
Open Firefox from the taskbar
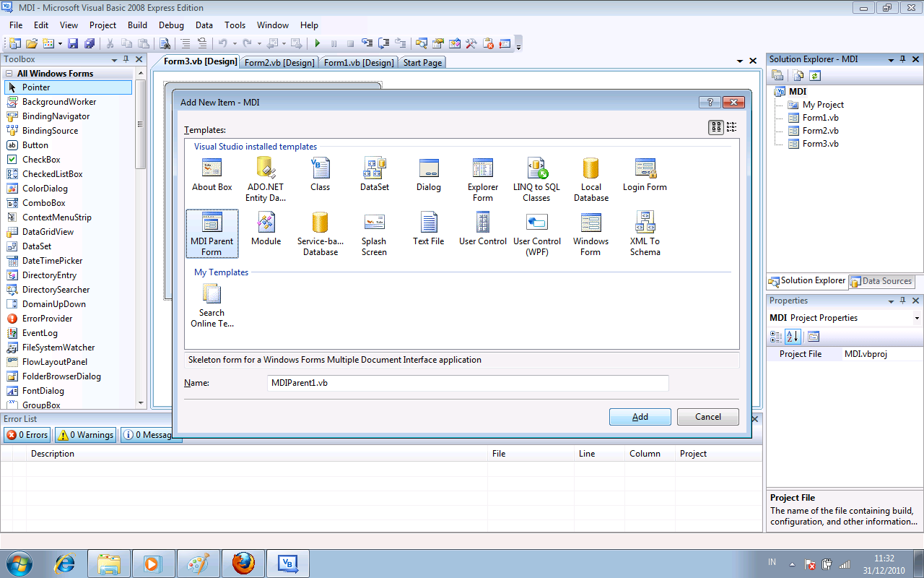click(243, 563)
